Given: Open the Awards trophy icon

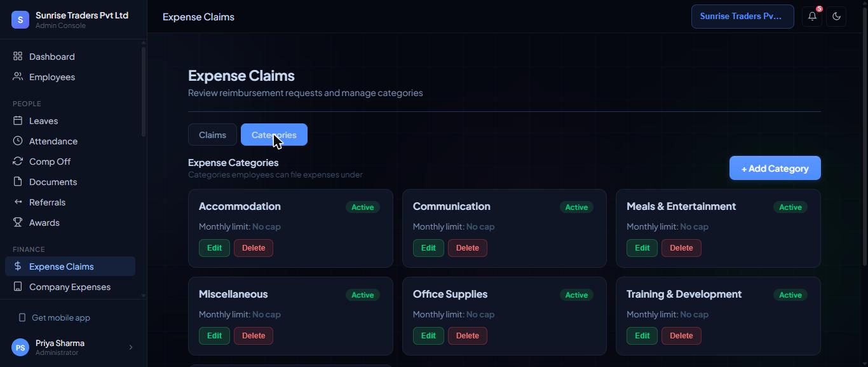Looking at the screenshot, I should [x=18, y=223].
